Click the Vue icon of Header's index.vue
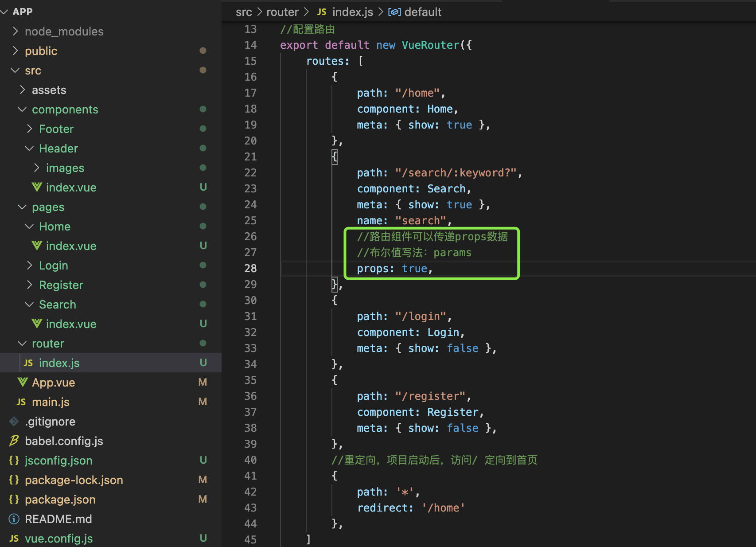 37,188
